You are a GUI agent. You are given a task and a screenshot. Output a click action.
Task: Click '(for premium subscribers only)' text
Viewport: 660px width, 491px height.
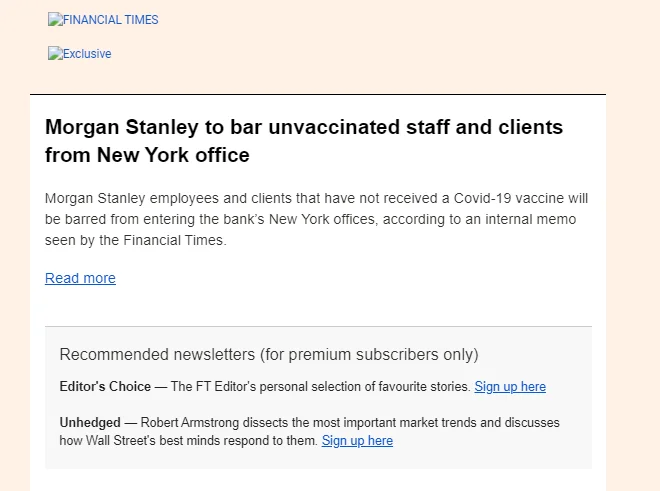tap(369, 355)
